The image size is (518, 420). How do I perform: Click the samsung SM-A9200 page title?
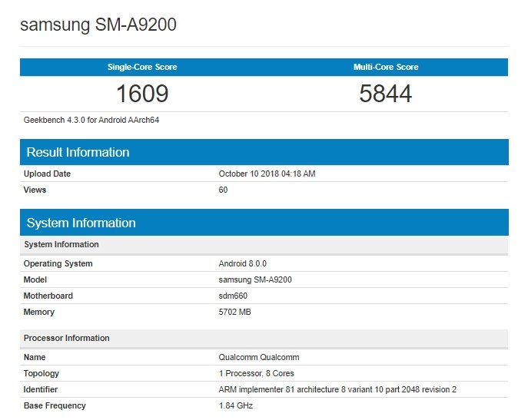pos(98,25)
